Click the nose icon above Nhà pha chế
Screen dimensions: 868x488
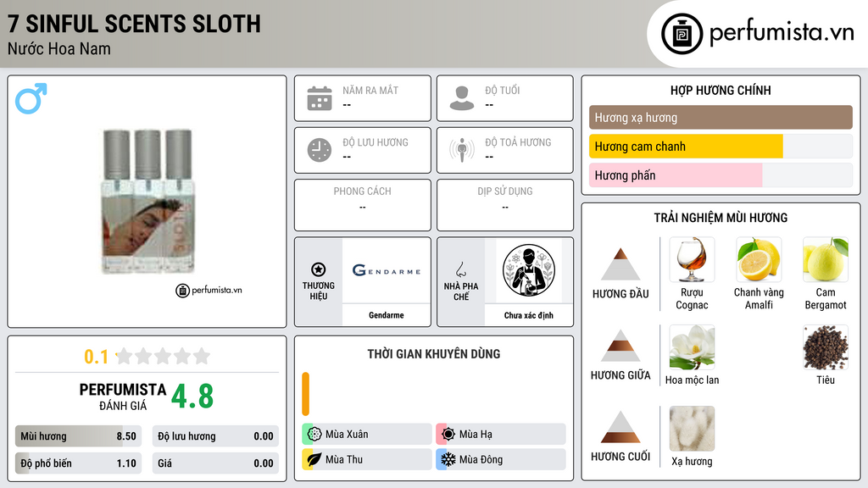(460, 269)
